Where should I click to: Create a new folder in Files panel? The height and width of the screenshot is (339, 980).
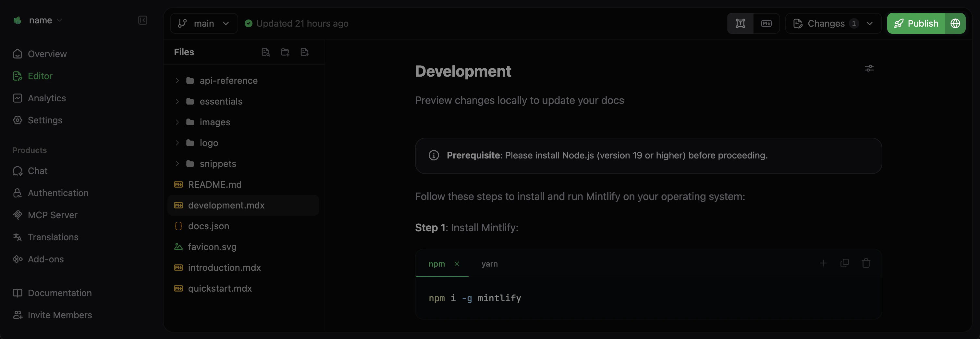tap(285, 52)
